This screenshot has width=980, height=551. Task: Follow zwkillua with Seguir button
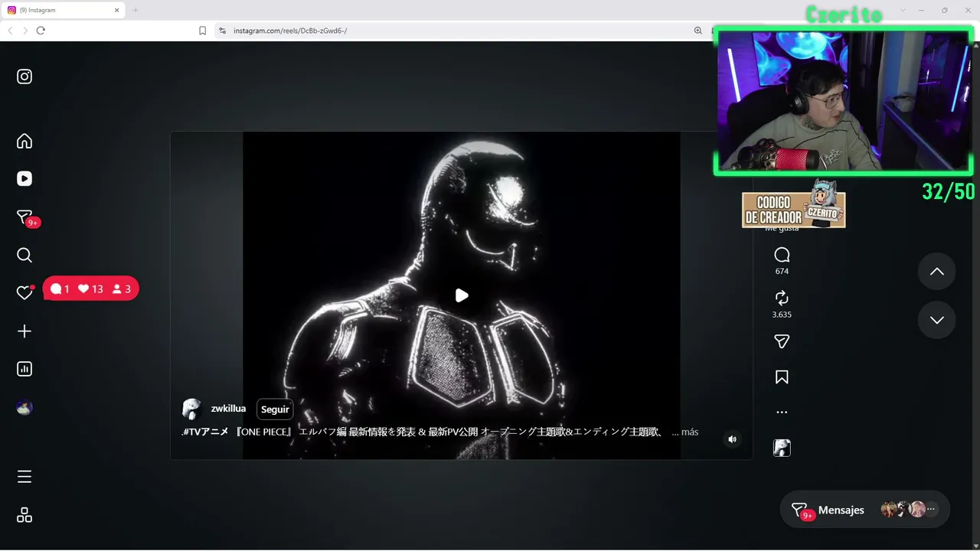275,409
